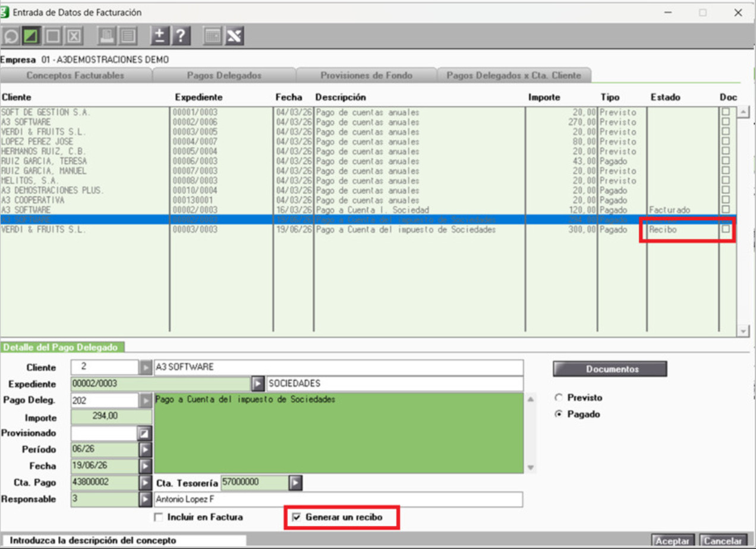Tick Doc checkbox for SOFT DE GESTION S.A.
756x549 pixels.
pos(725,112)
